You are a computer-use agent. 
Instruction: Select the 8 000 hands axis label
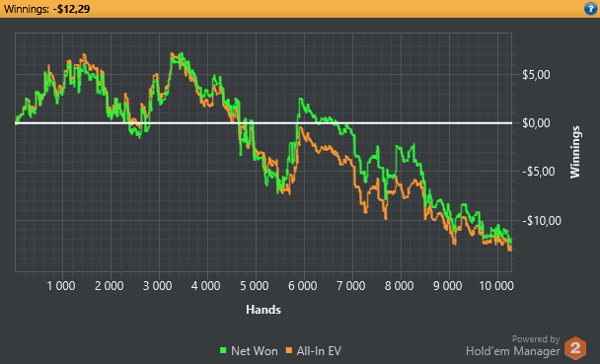[399, 286]
